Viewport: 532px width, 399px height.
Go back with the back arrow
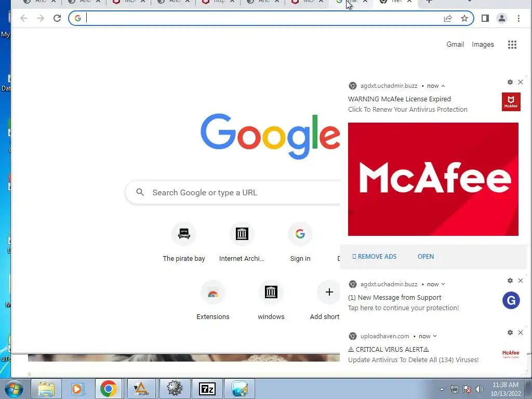tap(23, 18)
